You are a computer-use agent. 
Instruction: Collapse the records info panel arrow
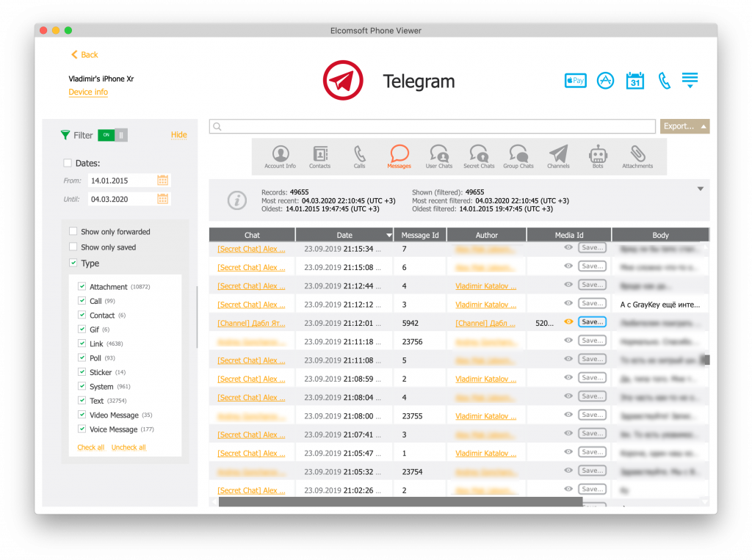click(700, 189)
